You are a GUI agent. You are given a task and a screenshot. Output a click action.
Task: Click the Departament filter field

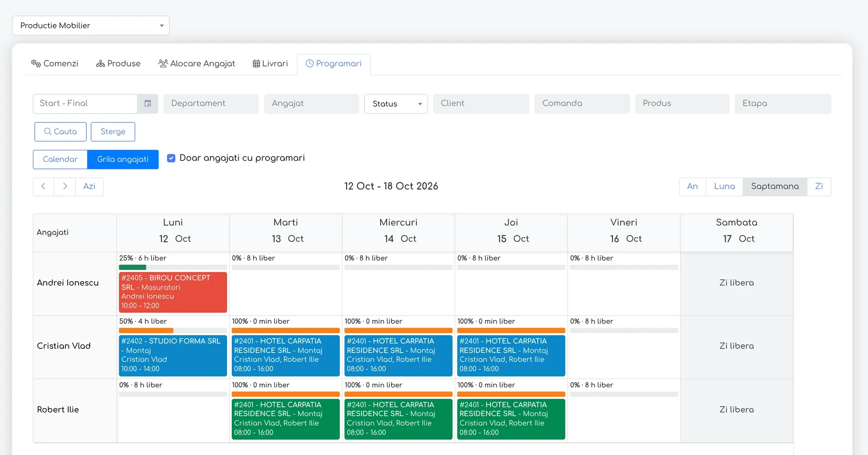point(211,103)
